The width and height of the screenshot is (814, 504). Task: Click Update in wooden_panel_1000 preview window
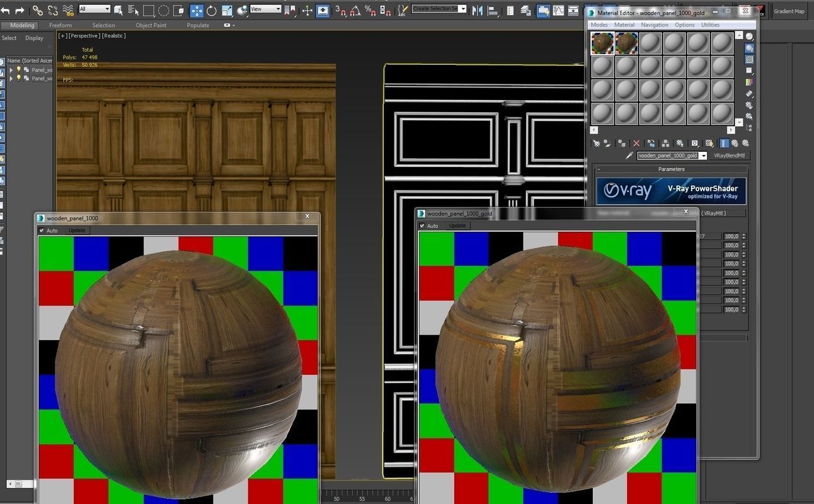(x=77, y=231)
